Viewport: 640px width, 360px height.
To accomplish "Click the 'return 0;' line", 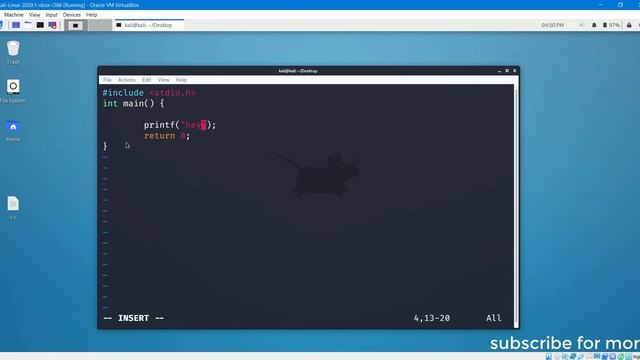I will (167, 136).
